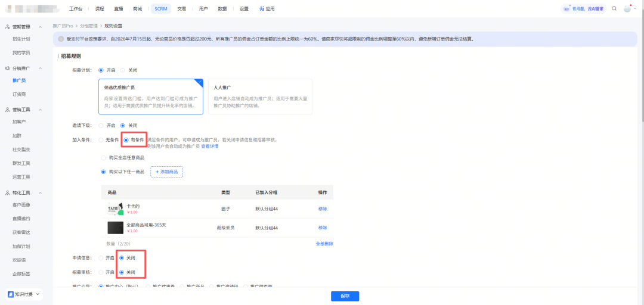
Task: Switch to the 直播 top tab
Action: [119, 8]
